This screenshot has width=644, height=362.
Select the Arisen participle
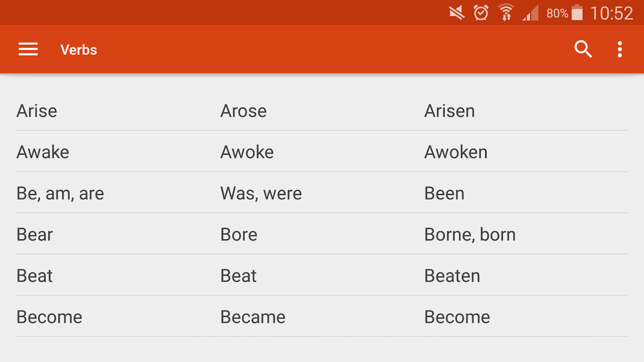[x=449, y=111]
